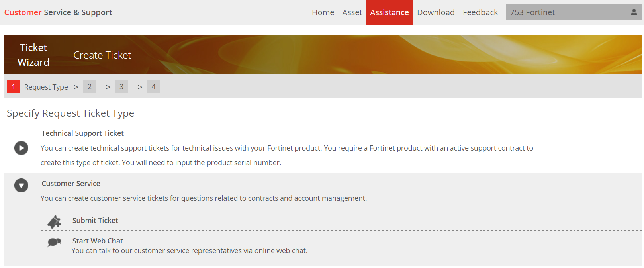Select the Assistance tab
This screenshot has height=268, width=644.
[390, 12]
